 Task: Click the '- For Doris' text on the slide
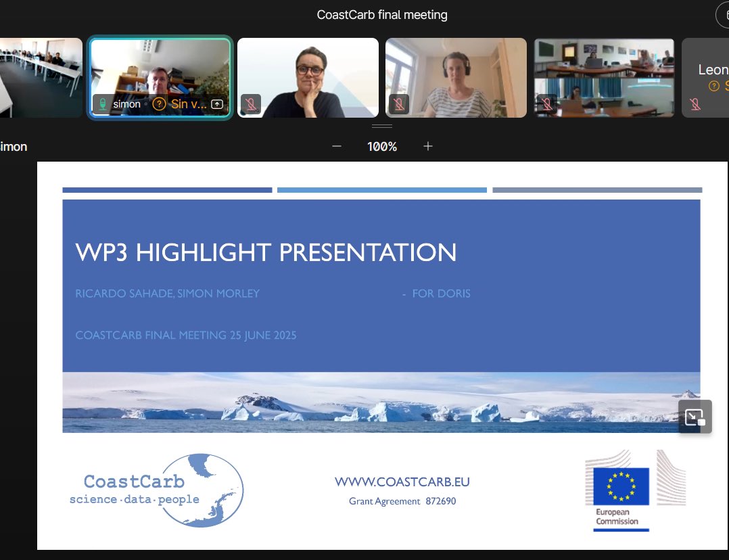(437, 294)
